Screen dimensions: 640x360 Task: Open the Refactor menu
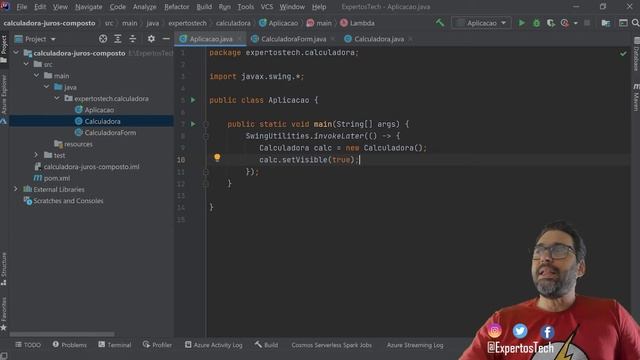[176, 7]
